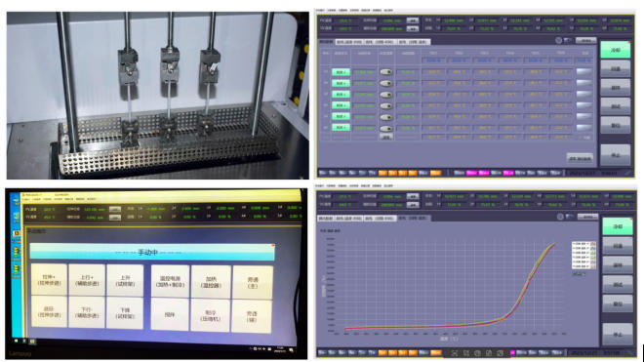Click first entry in chart legend box
644x362 pixels.
[x=584, y=244]
